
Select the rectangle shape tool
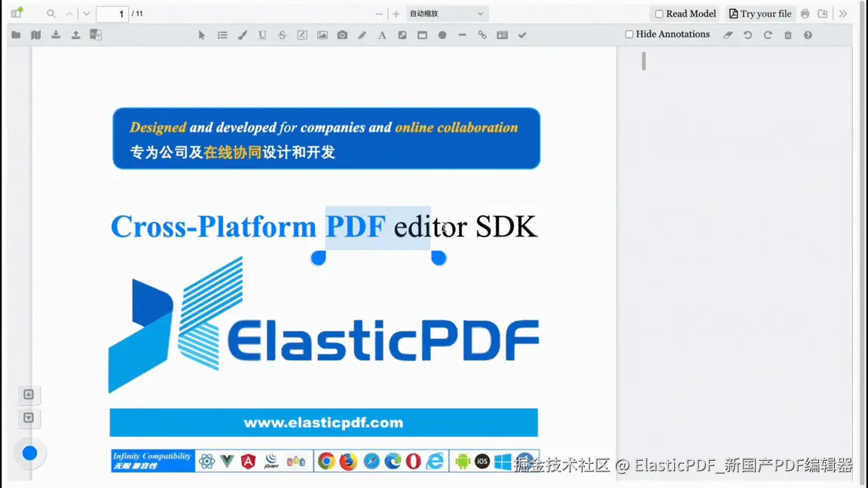pyautogui.click(x=423, y=35)
